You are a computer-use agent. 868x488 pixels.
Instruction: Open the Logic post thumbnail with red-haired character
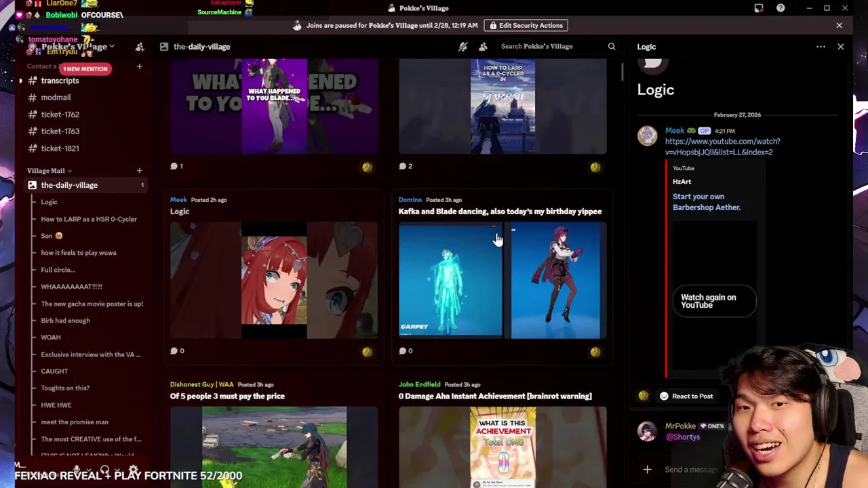tap(274, 280)
